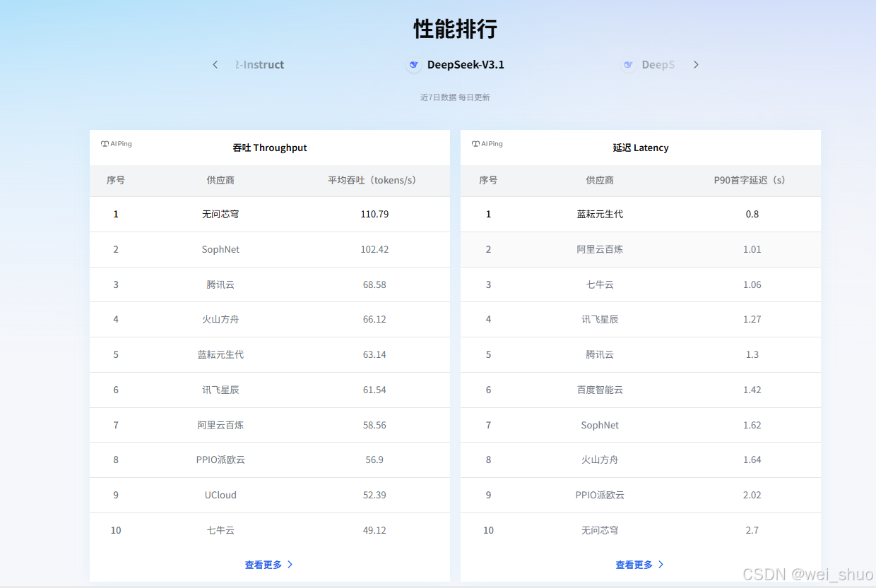Screen dimensions: 876x588
Task: Go to the previous model with the left chevron
Action: (215, 65)
